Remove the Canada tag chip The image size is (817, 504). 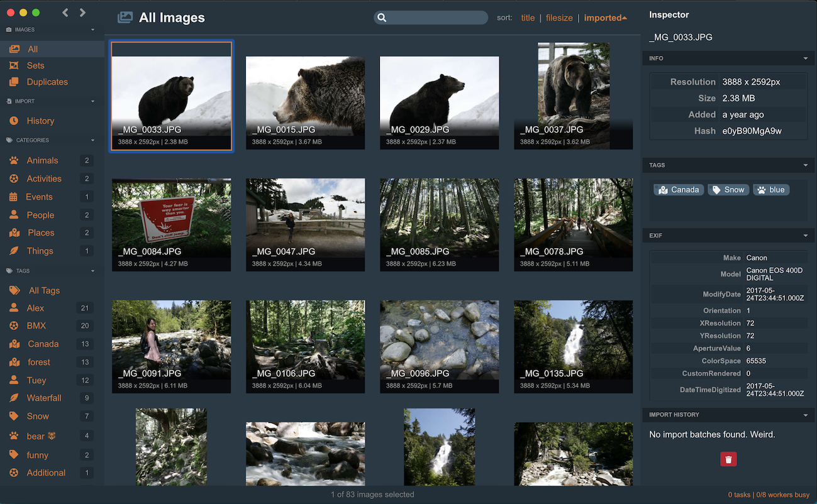coord(679,190)
